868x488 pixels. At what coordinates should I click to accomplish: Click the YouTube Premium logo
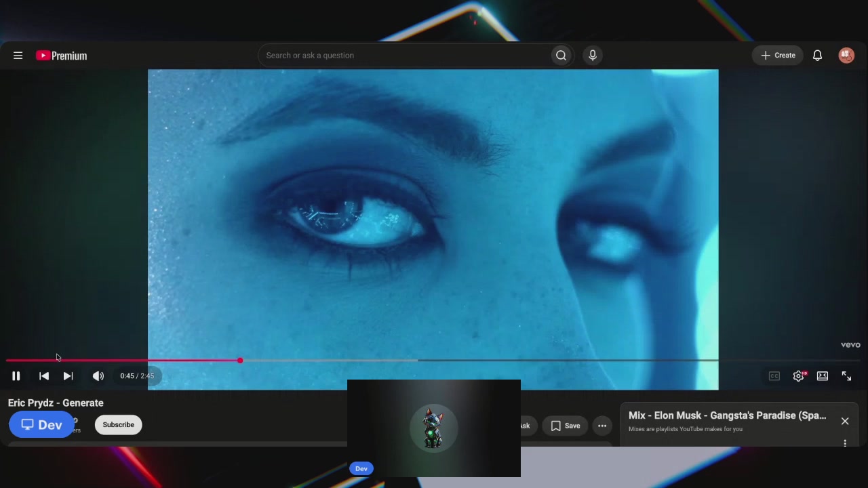(x=62, y=56)
